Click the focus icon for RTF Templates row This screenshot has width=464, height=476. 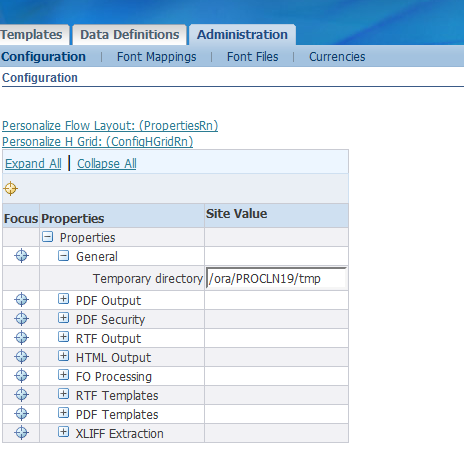pyautogui.click(x=22, y=395)
